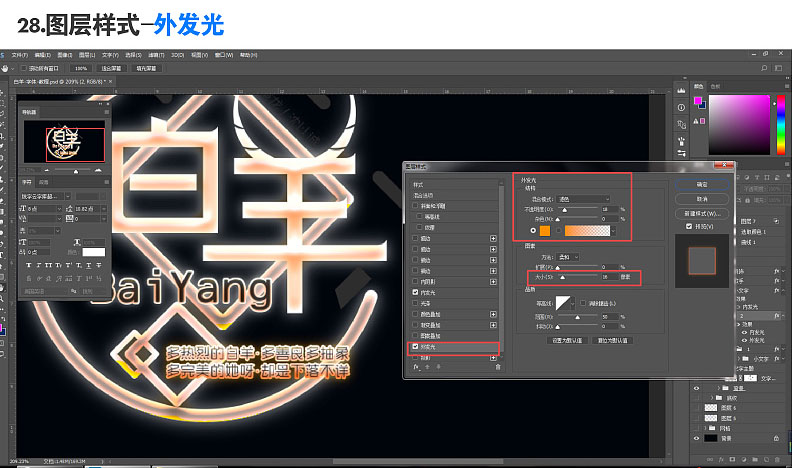Expand the 描纹 layer group
This screenshot has height=468, width=800.
click(712, 398)
